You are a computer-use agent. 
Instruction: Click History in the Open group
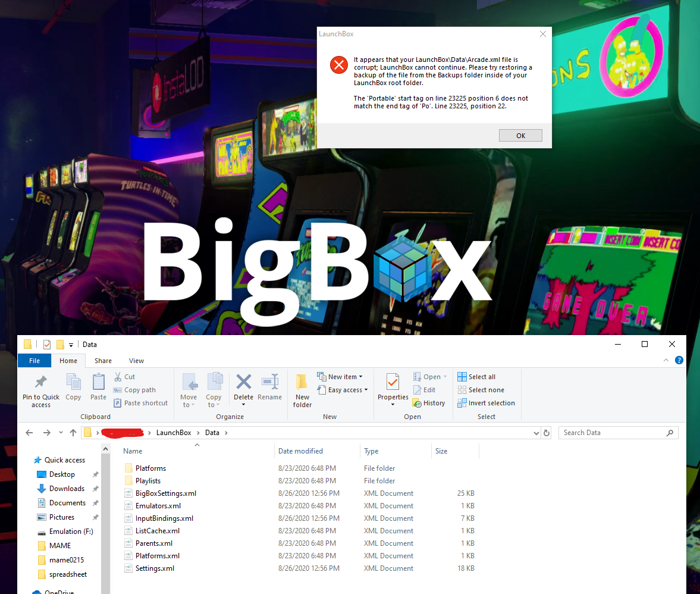429,403
